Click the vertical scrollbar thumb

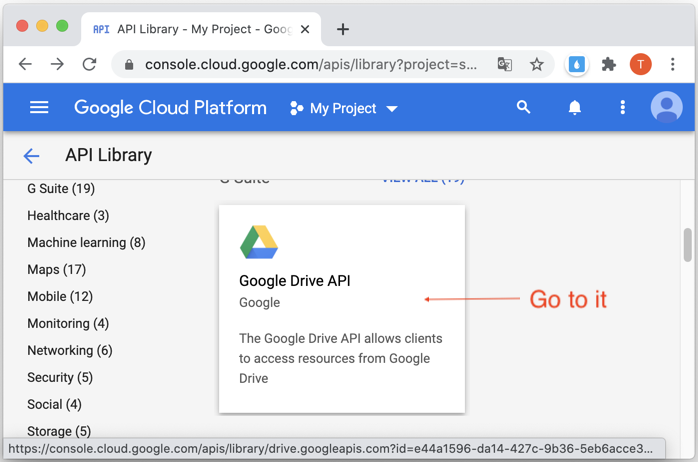click(688, 245)
